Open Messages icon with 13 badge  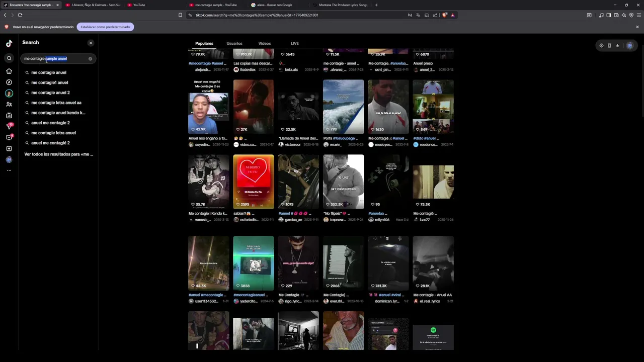(9, 126)
